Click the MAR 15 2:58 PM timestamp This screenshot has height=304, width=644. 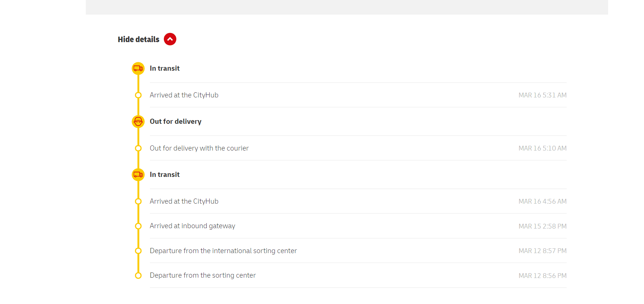click(x=542, y=226)
